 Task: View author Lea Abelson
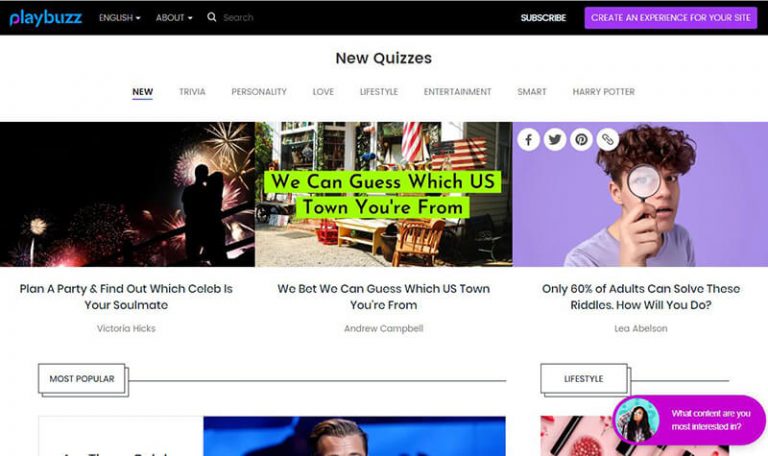click(x=641, y=329)
